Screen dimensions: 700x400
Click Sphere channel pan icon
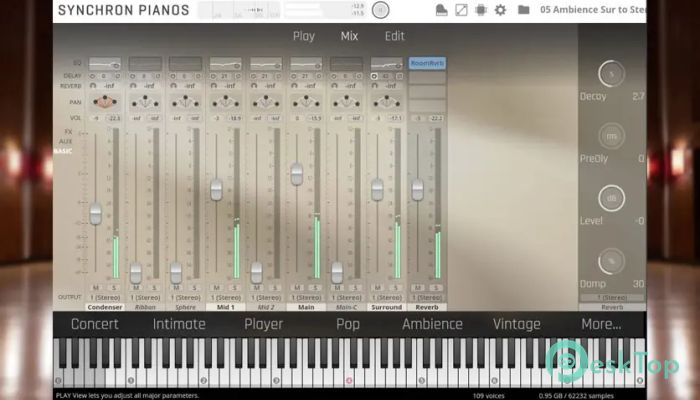pos(185,102)
